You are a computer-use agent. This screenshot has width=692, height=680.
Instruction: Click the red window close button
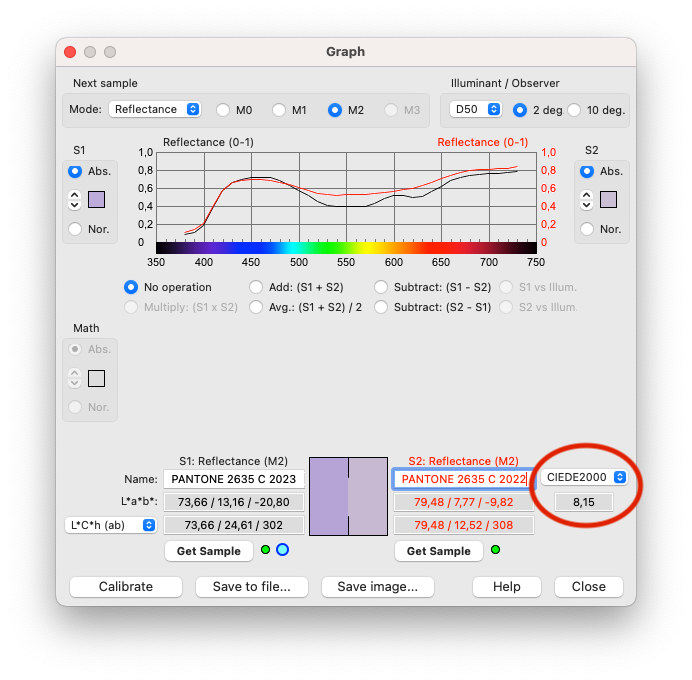tap(70, 52)
